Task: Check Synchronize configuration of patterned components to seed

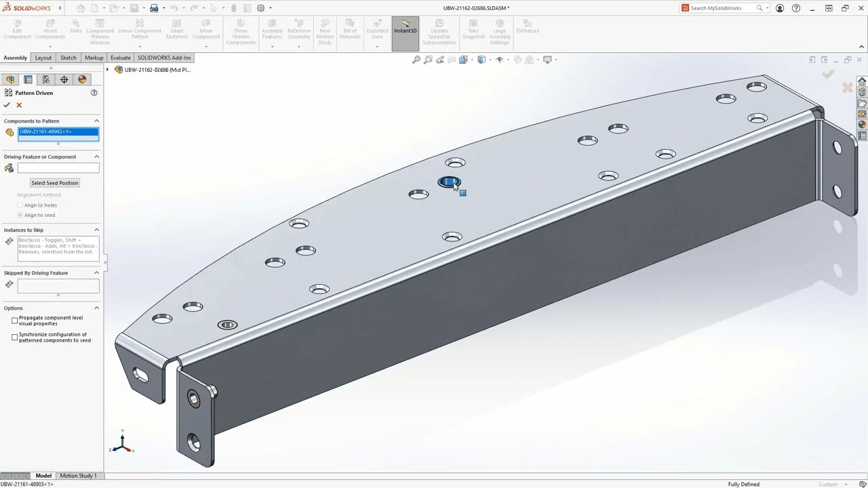Action: (x=14, y=337)
